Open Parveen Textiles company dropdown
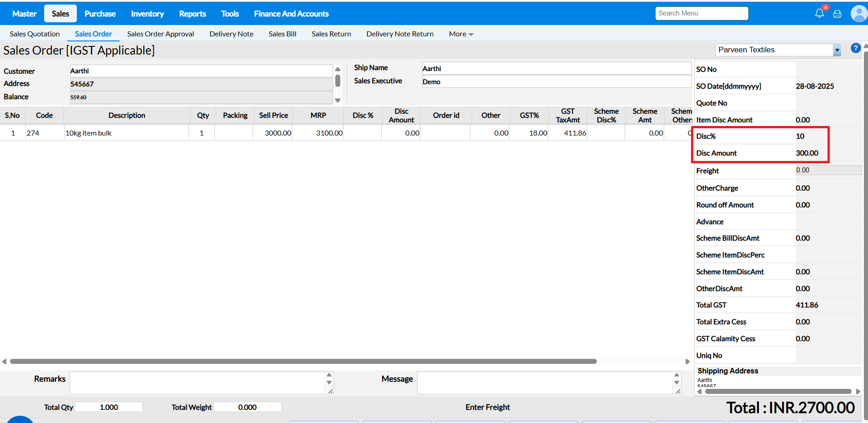Viewport: 868px width, 423px height. (x=837, y=50)
